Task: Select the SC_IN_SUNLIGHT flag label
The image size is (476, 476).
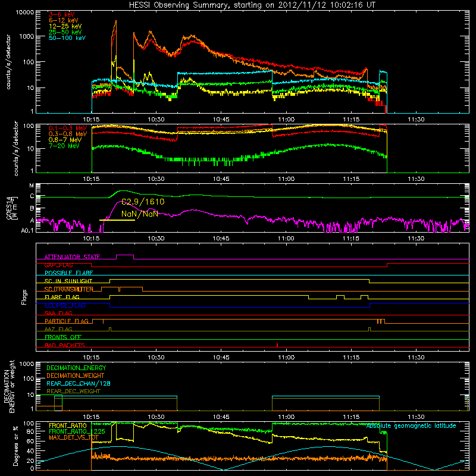Action: point(68,281)
